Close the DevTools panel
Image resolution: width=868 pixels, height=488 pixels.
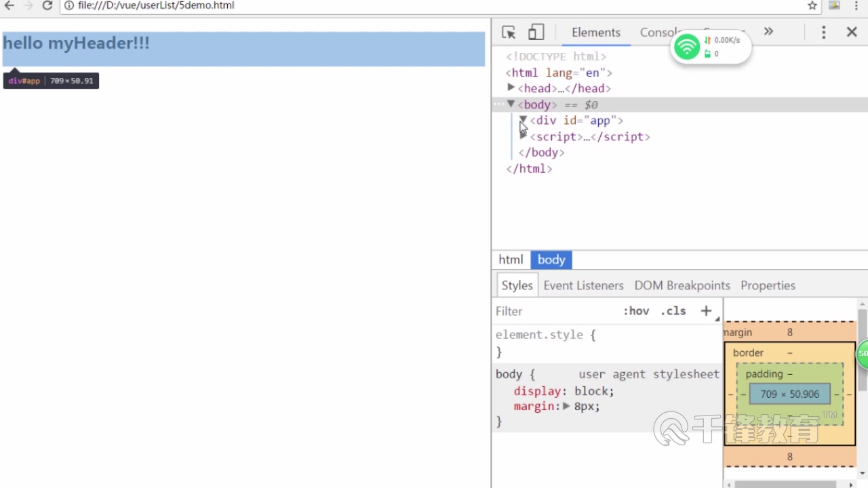click(852, 32)
